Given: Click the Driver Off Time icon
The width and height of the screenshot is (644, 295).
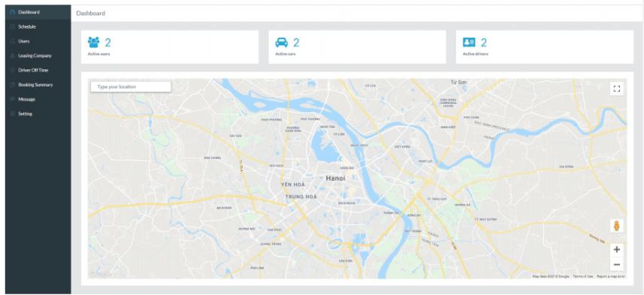Looking at the screenshot, I should click(12, 70).
